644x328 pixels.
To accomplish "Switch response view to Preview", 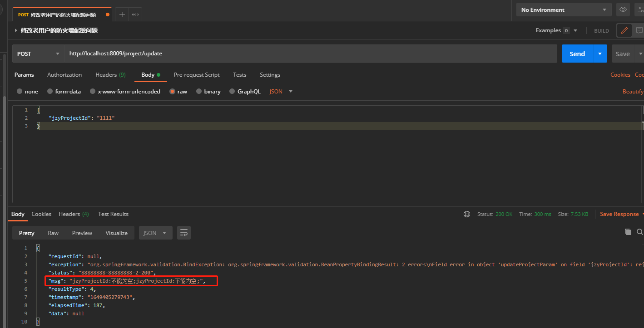I will [82, 233].
